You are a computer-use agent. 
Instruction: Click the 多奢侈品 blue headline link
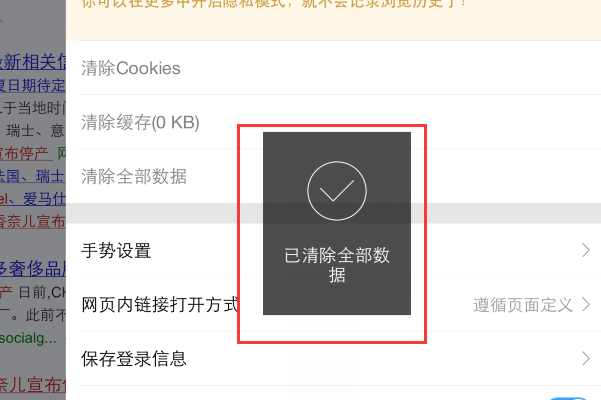33,268
